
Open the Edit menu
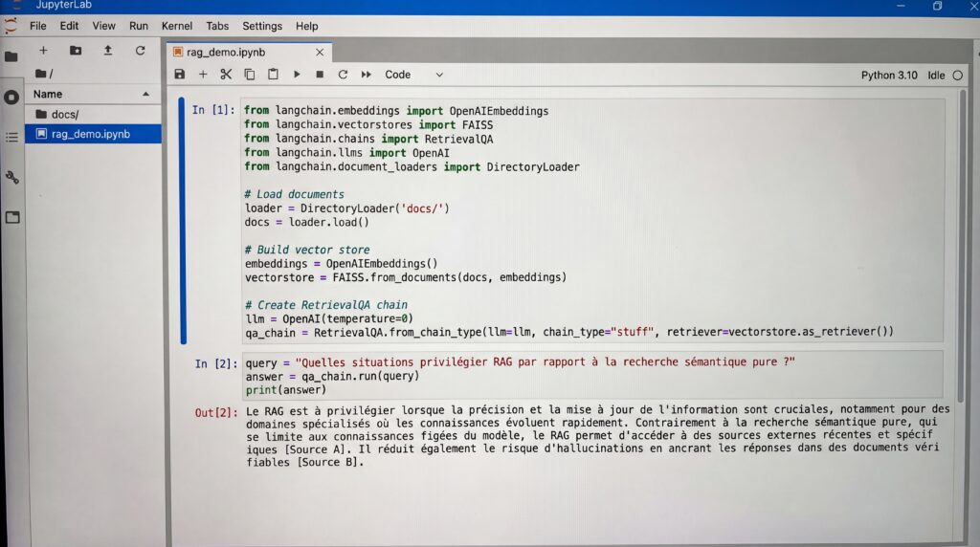(69, 26)
